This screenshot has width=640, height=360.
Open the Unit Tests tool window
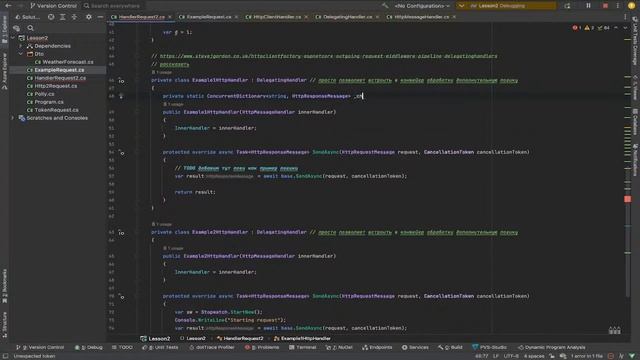[160, 347]
